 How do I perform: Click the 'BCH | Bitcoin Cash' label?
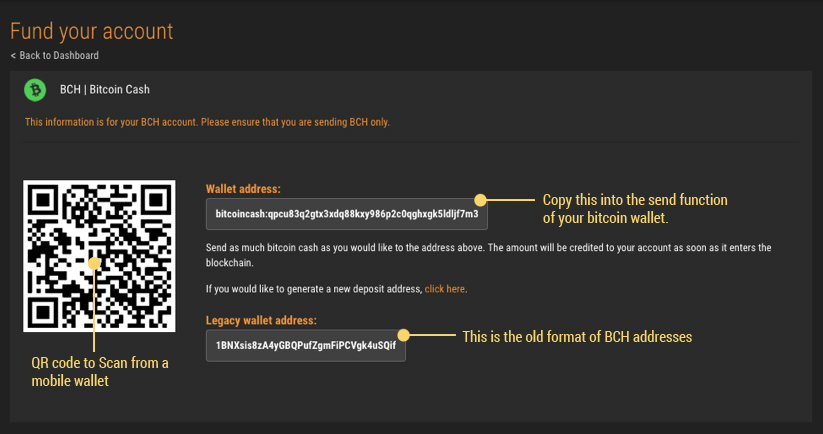104,90
